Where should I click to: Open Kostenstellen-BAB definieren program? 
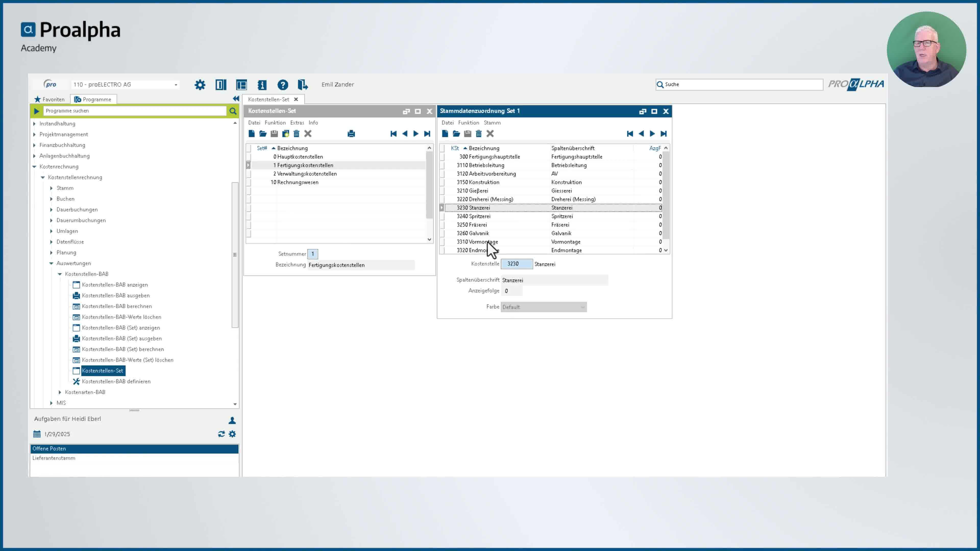(116, 381)
